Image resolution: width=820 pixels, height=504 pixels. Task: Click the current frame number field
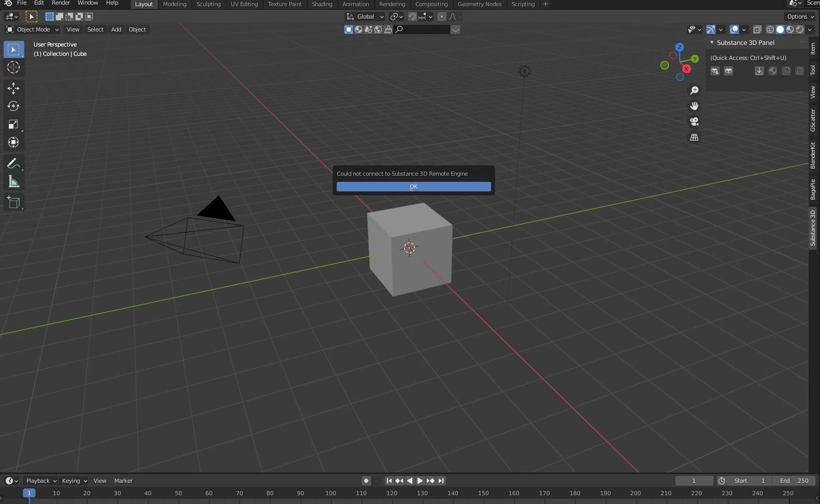click(x=694, y=481)
